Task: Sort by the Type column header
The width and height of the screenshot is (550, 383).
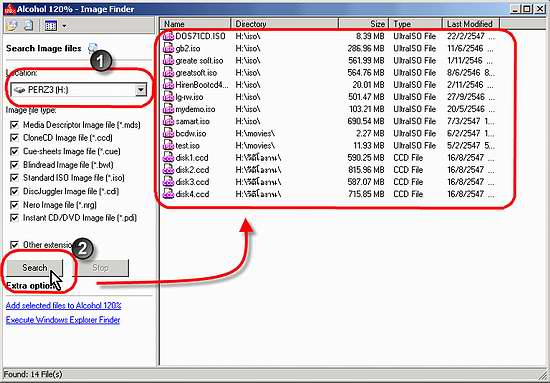Action: click(415, 24)
